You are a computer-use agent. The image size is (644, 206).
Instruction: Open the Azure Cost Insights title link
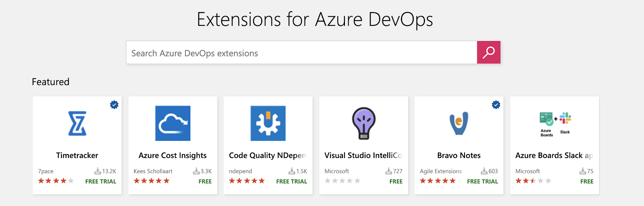[x=173, y=156]
